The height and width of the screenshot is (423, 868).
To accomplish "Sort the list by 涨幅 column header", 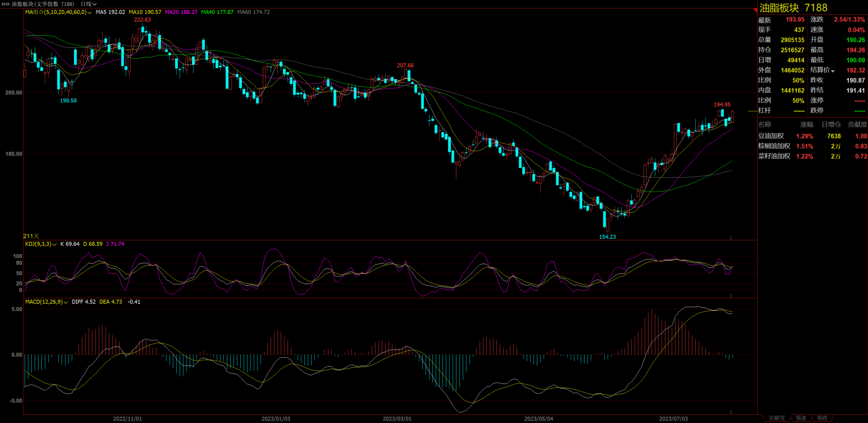I will tap(806, 124).
